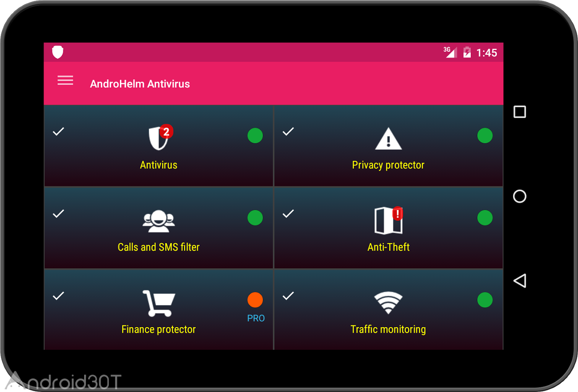
Task: Click the orange status dot on Finance protector
Action: coord(255,300)
